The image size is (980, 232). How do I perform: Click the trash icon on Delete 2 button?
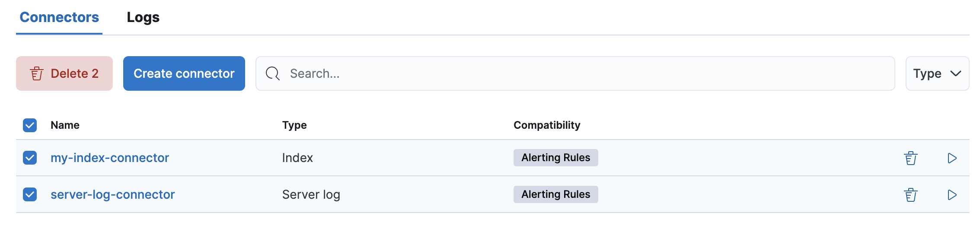37,73
